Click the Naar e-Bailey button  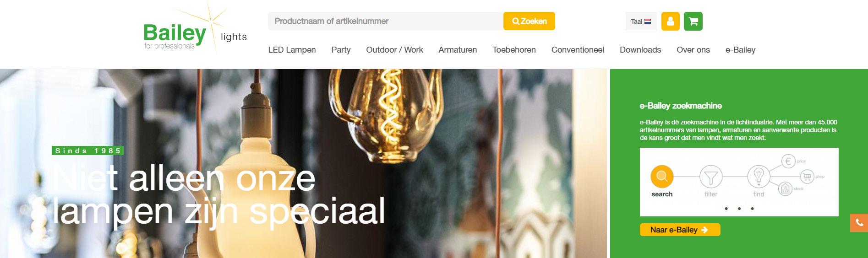tap(680, 230)
